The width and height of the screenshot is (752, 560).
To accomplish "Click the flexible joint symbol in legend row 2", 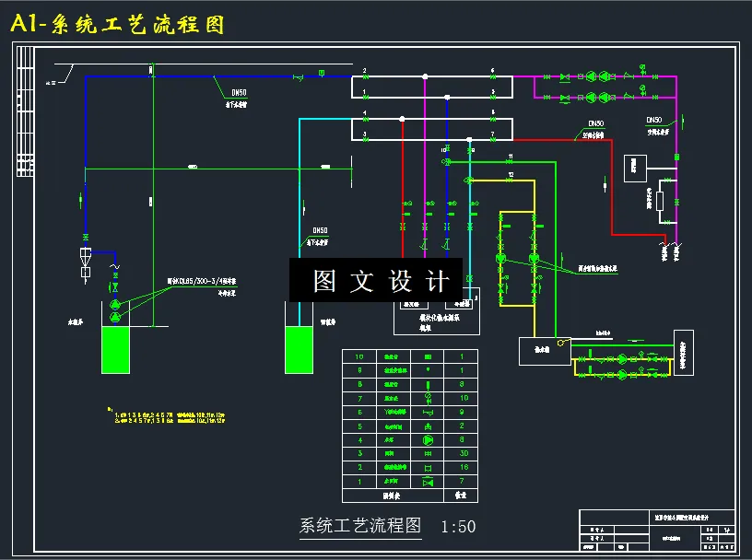I will click(x=429, y=467).
